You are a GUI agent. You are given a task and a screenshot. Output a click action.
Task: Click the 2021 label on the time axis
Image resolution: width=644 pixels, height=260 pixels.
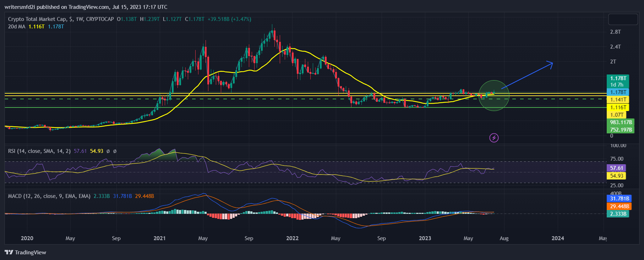159,238
